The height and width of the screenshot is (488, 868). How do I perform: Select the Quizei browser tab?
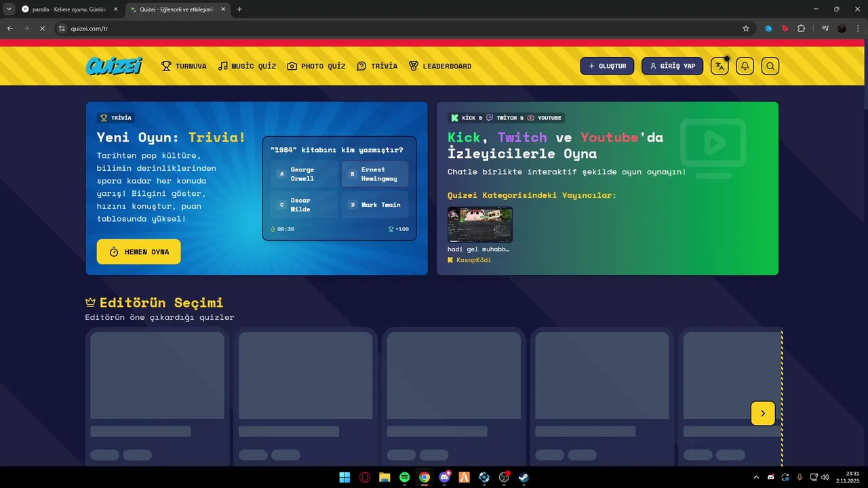pyautogui.click(x=176, y=9)
